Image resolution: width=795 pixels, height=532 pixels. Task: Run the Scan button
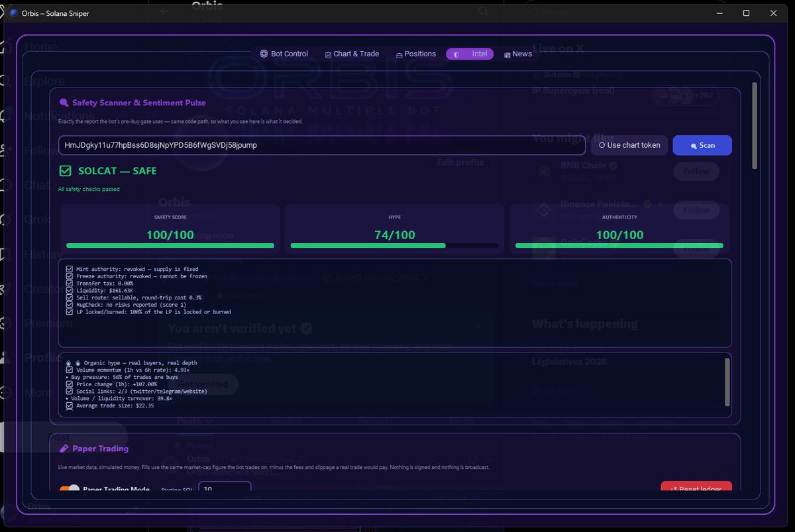tap(702, 145)
